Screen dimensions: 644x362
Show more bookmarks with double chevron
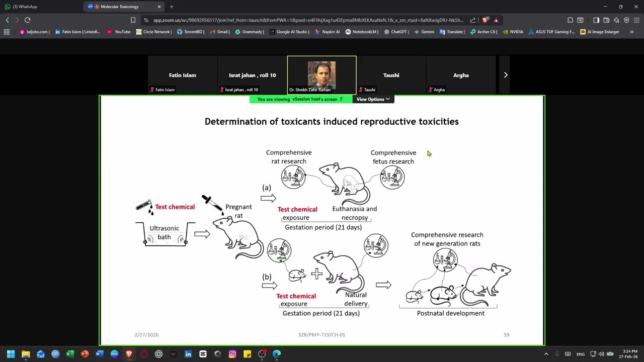[x=632, y=32]
